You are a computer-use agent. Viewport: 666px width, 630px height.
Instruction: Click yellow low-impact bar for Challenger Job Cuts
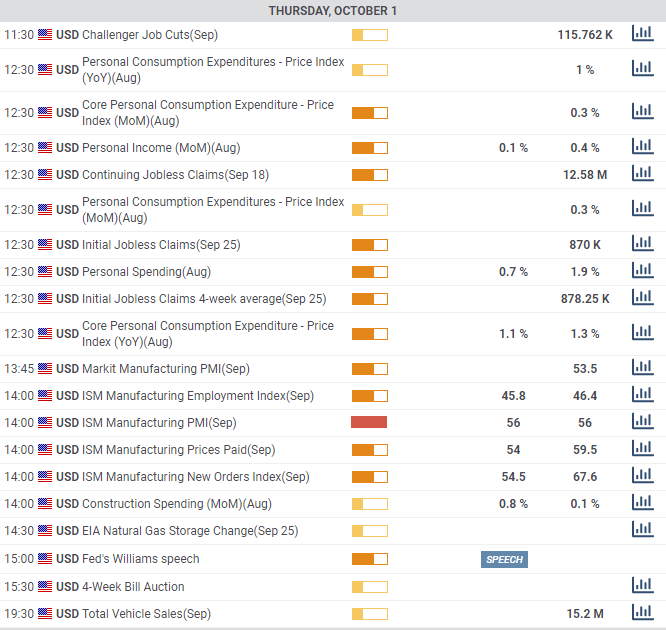coord(369,35)
